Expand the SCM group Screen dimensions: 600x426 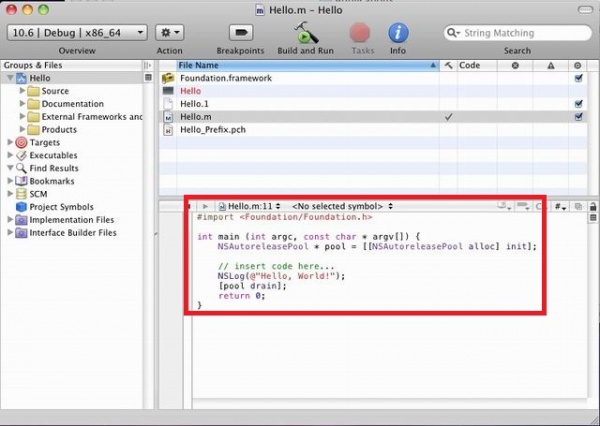(10, 194)
